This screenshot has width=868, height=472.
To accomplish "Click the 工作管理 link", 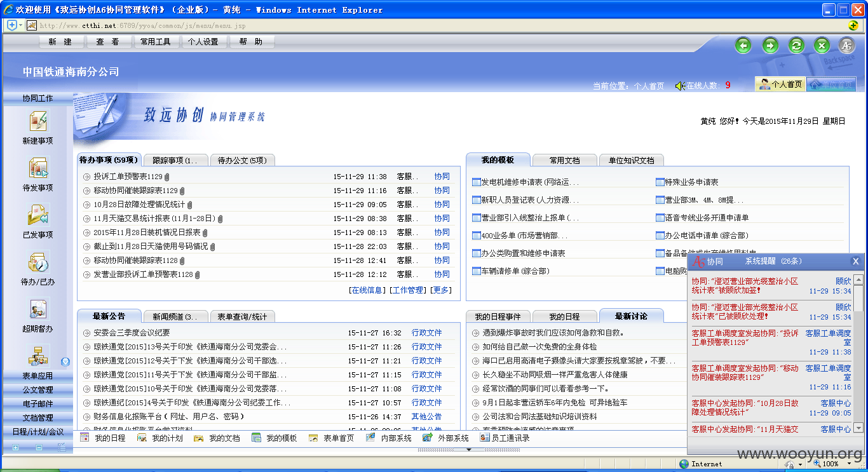I will click(407, 290).
